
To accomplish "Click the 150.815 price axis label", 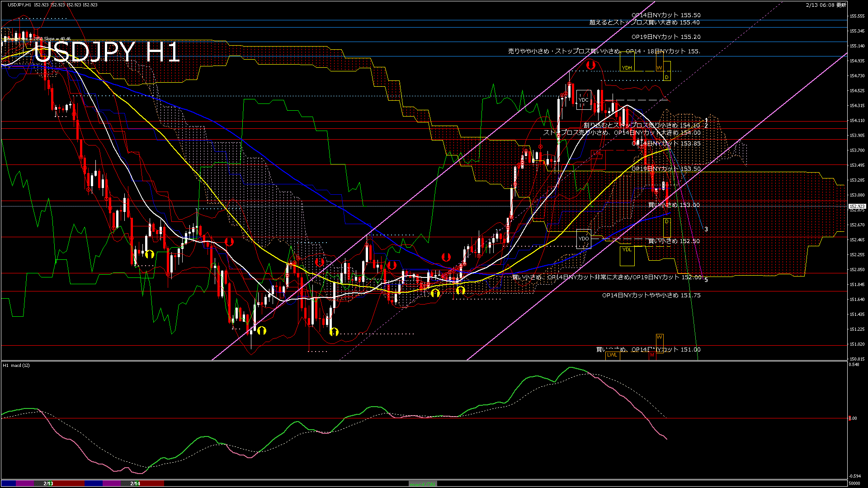I will pyautogui.click(x=857, y=359).
